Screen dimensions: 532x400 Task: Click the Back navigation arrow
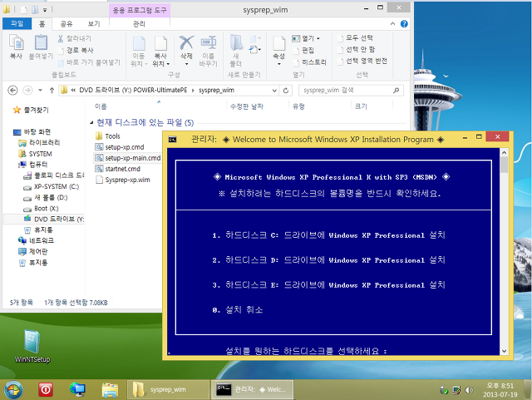coord(12,91)
